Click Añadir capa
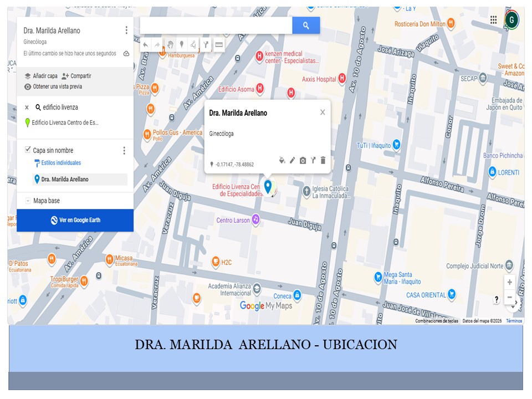The image size is (532, 399). (41, 76)
